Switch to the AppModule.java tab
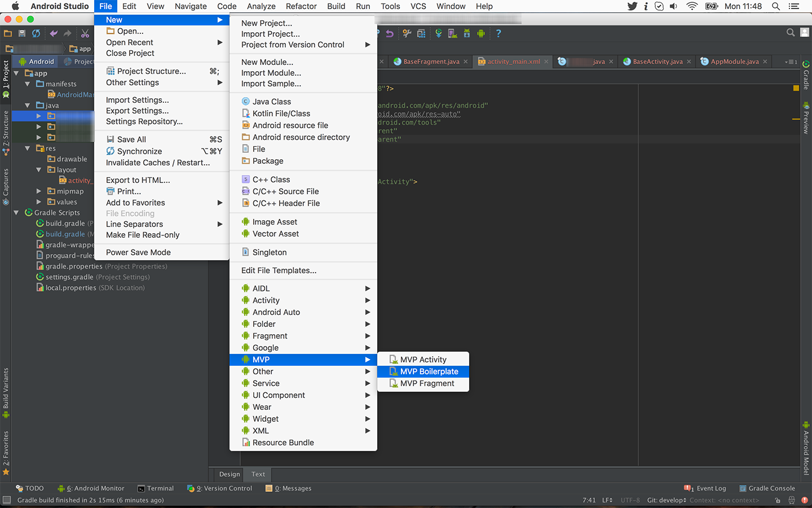Image resolution: width=812 pixels, height=508 pixels. tap(735, 62)
